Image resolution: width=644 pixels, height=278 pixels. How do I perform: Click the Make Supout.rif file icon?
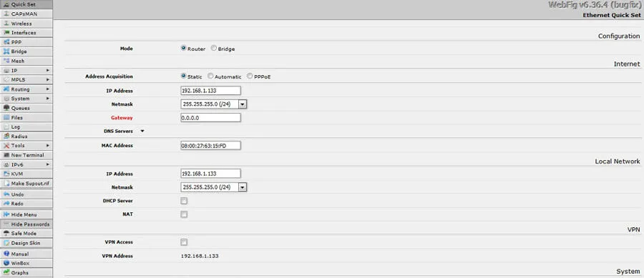click(x=6, y=183)
